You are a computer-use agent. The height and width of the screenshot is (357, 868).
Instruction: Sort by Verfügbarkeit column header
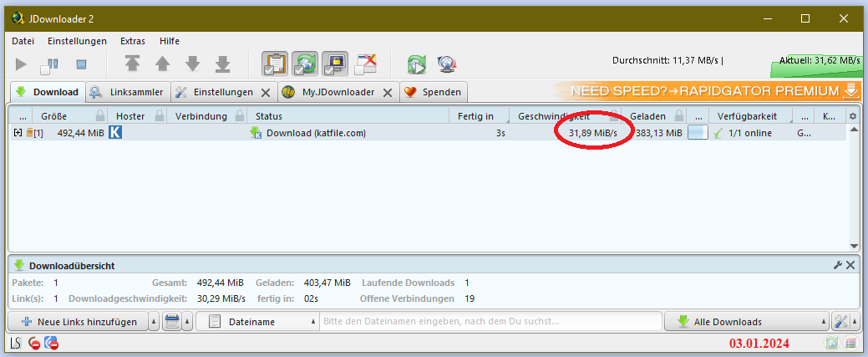(x=747, y=116)
